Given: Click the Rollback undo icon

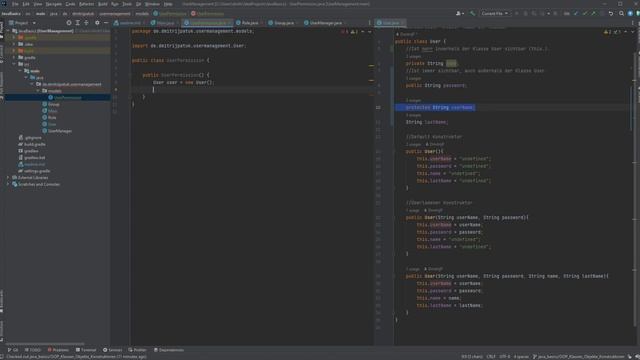Looking at the screenshot, I should click(611, 13).
